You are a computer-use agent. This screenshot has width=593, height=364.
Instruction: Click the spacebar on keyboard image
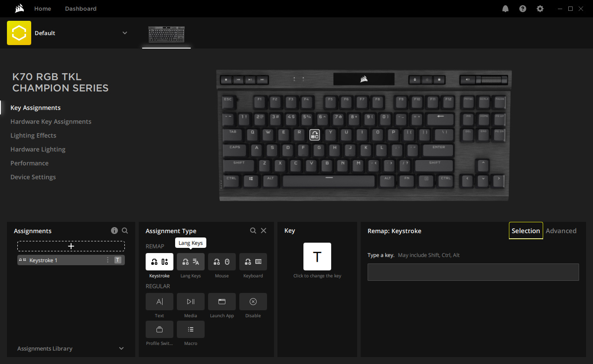329,180
